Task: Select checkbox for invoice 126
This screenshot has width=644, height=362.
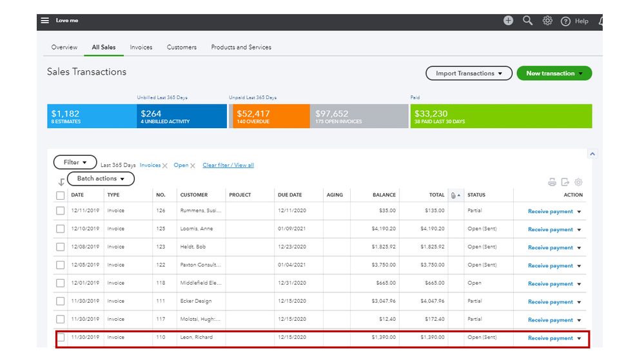Action: pyautogui.click(x=61, y=211)
